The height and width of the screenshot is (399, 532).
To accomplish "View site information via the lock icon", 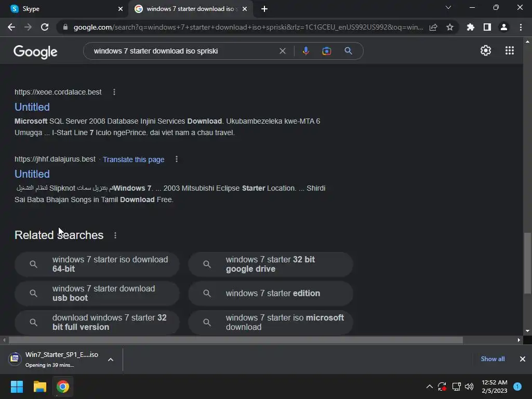I will coord(65,27).
